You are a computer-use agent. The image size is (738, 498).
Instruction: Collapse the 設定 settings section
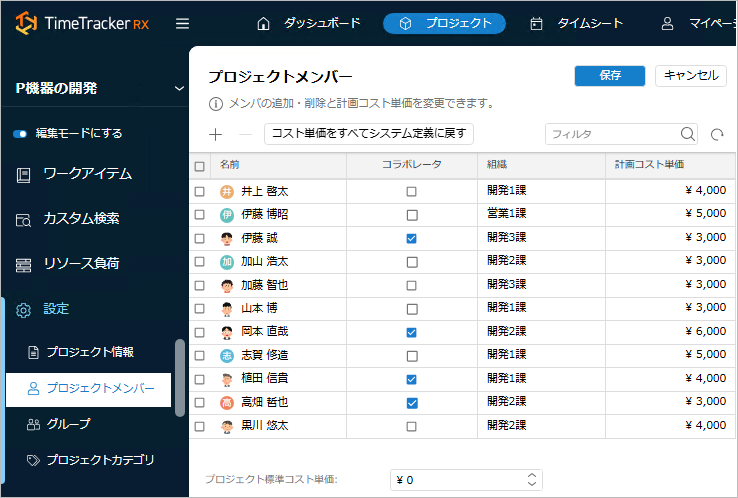(x=56, y=309)
